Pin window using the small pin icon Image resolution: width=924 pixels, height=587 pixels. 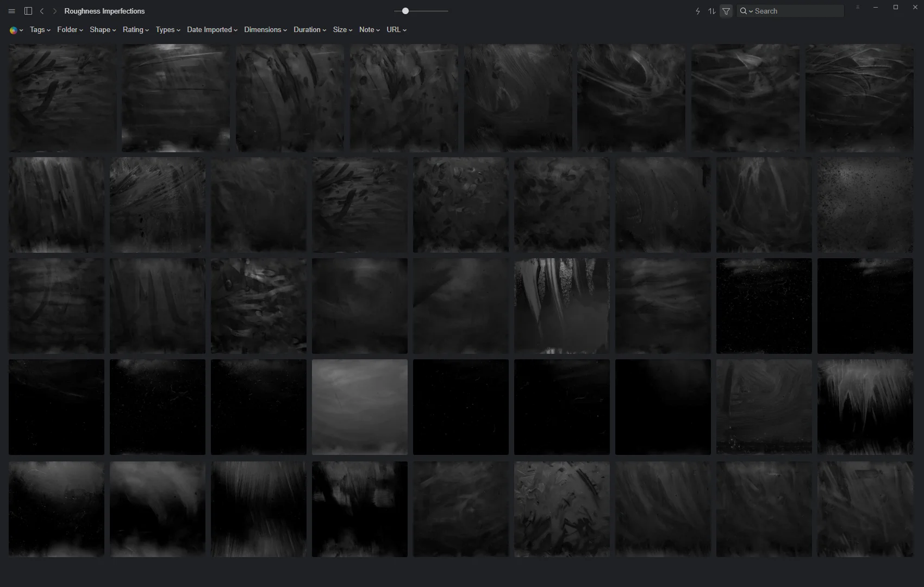coord(858,8)
